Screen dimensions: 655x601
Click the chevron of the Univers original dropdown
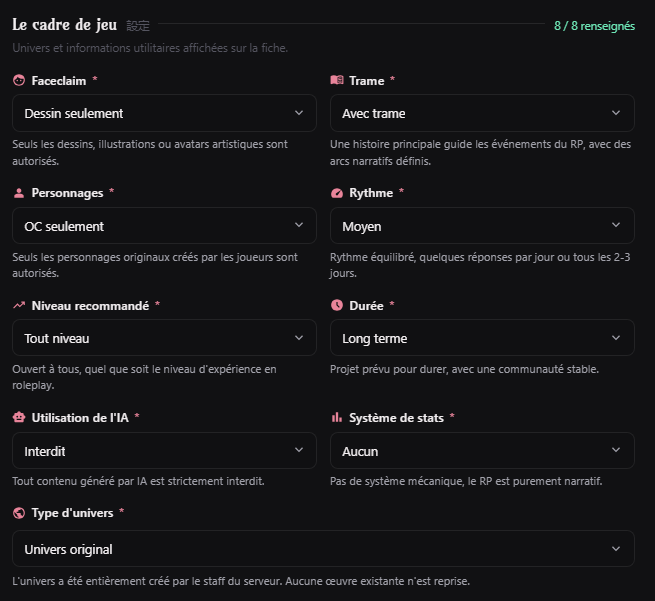(x=616, y=549)
